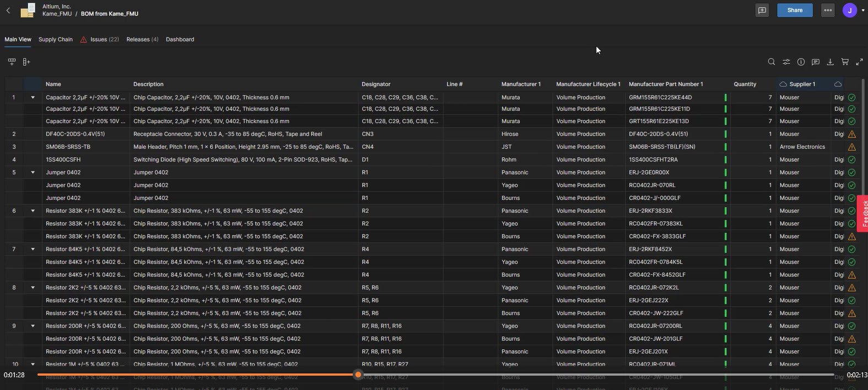Click the red Feedback side tab
Screen dimensions: 868x390
[x=863, y=213]
